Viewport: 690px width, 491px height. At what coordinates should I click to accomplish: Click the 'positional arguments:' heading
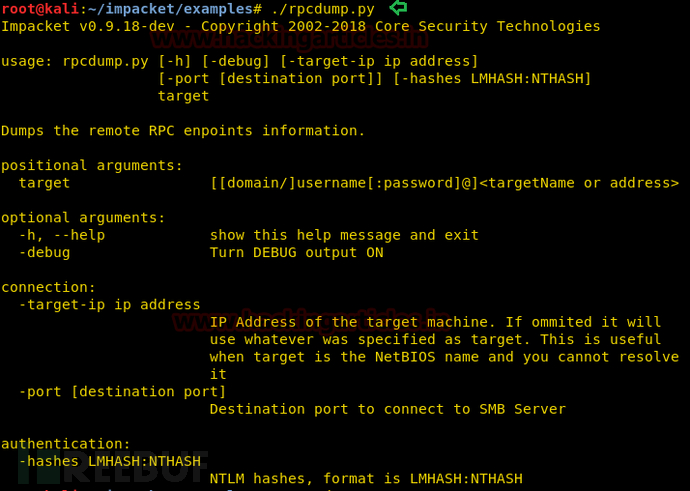[92, 166]
